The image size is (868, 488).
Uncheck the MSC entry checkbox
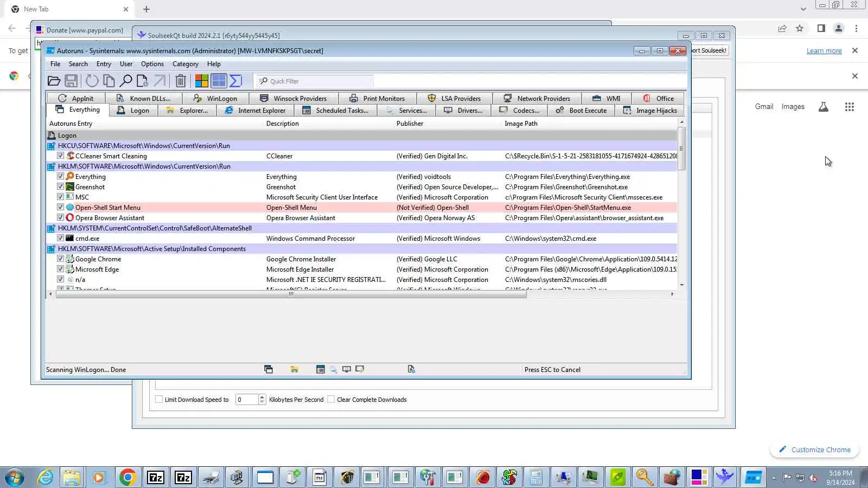60,197
